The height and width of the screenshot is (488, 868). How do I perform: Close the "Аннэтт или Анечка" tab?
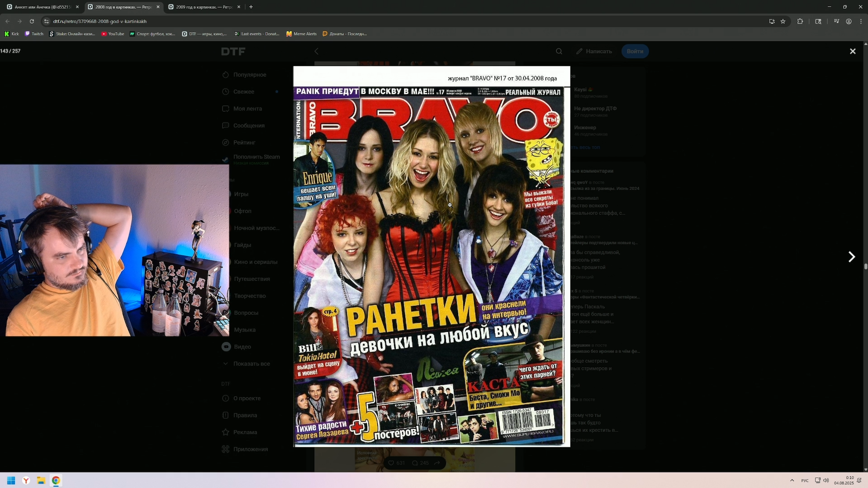pyautogui.click(x=77, y=7)
